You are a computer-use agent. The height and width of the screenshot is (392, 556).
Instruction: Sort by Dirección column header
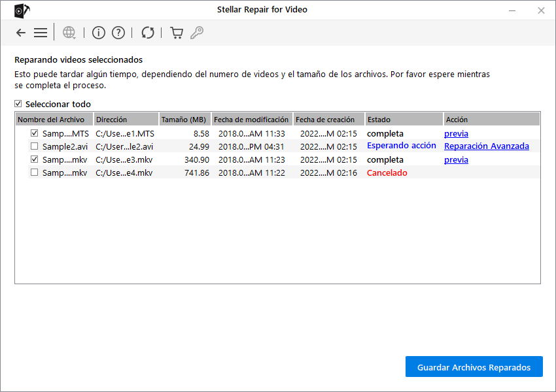126,120
